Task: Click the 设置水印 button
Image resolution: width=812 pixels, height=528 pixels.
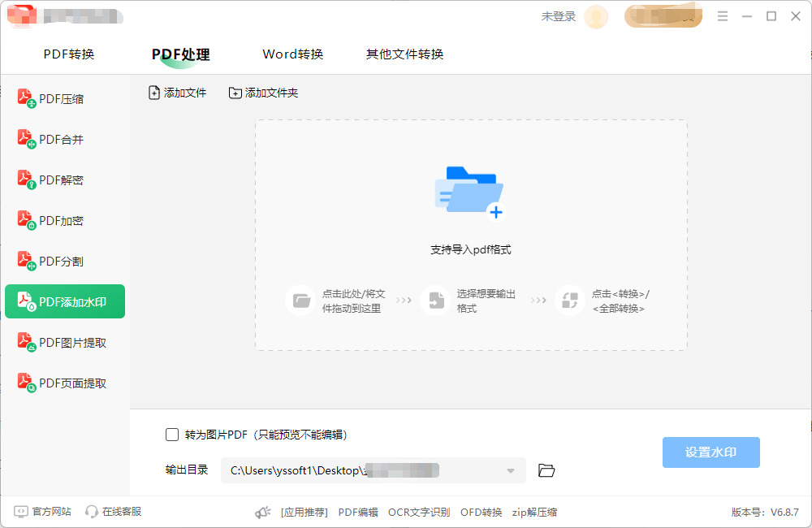Action: tap(711, 452)
